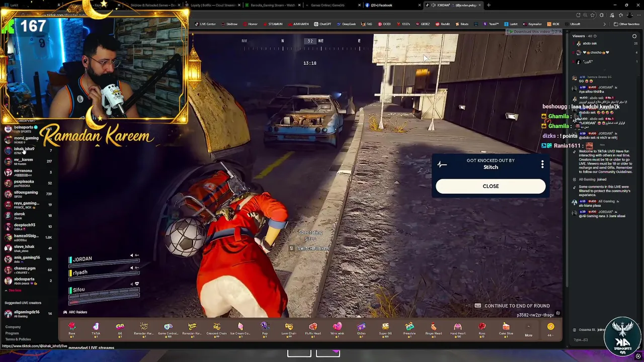644x362 pixels.
Task: Open the Company footer link
Action: click(x=13, y=327)
